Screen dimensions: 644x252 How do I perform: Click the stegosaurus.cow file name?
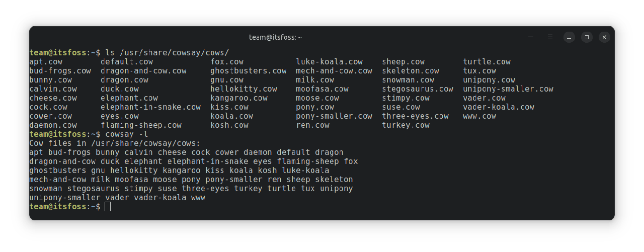pyautogui.click(x=417, y=89)
